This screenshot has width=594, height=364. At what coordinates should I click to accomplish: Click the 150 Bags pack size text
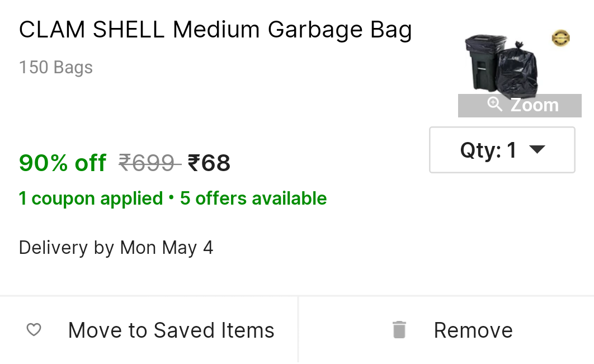[56, 68]
